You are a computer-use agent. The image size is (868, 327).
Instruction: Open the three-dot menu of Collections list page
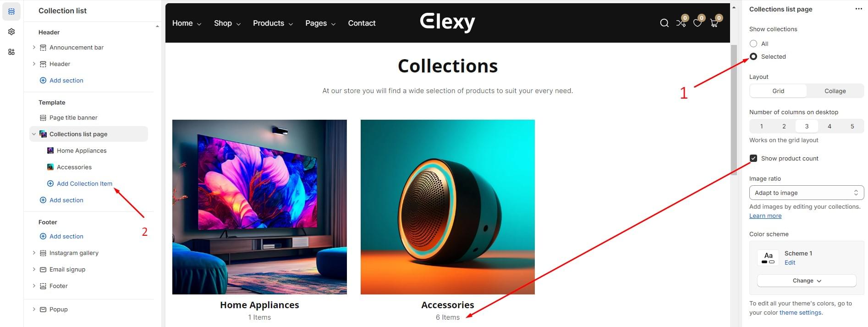pos(858,9)
